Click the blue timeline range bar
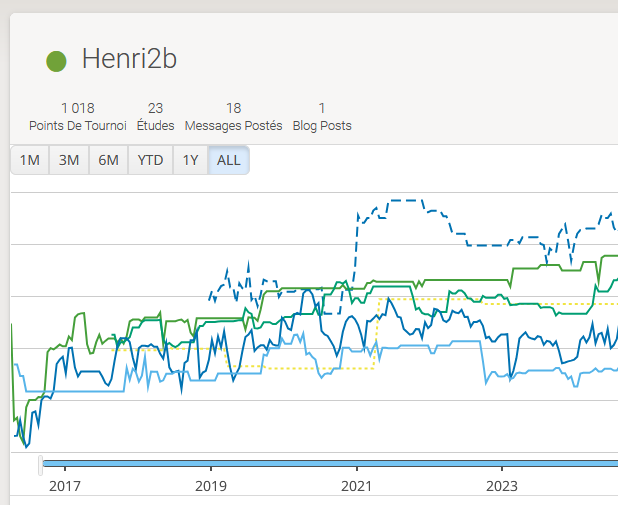This screenshot has height=505, width=618. click(x=330, y=463)
